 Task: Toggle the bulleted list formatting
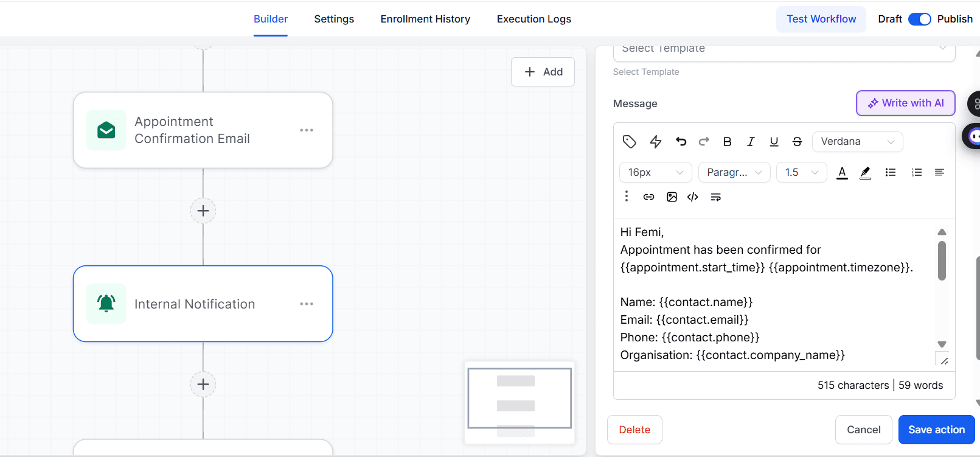891,172
